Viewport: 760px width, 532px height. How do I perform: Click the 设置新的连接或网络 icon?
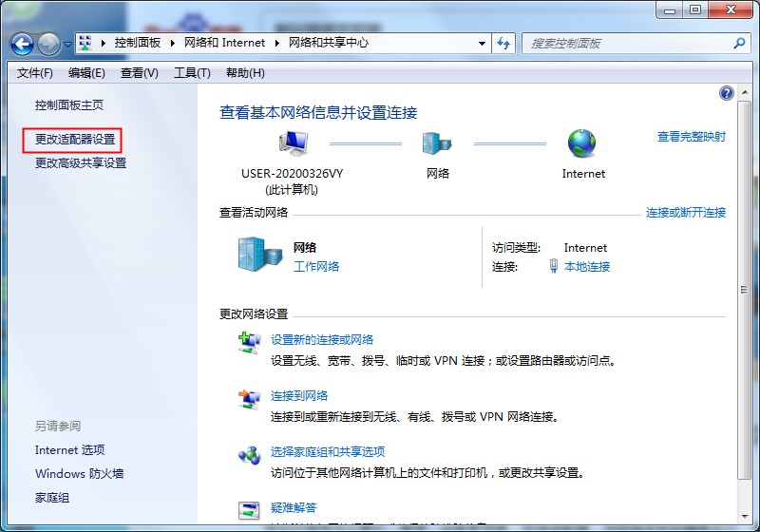pyautogui.click(x=249, y=344)
